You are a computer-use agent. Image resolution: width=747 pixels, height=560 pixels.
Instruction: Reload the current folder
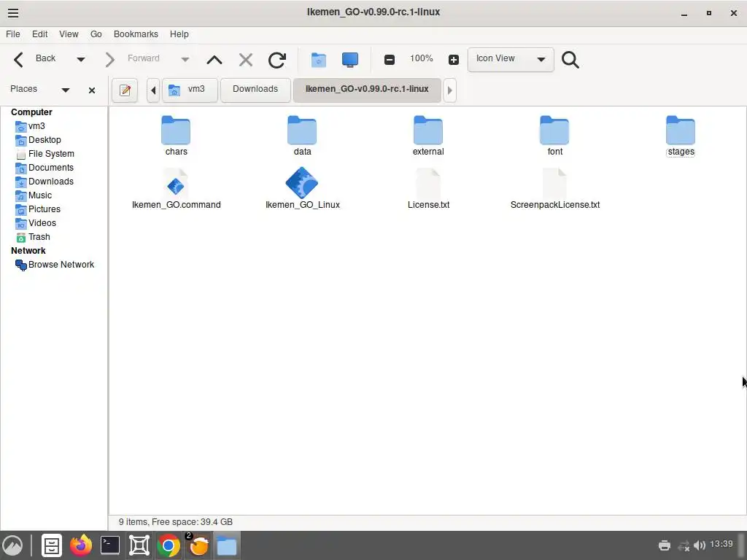tap(276, 60)
